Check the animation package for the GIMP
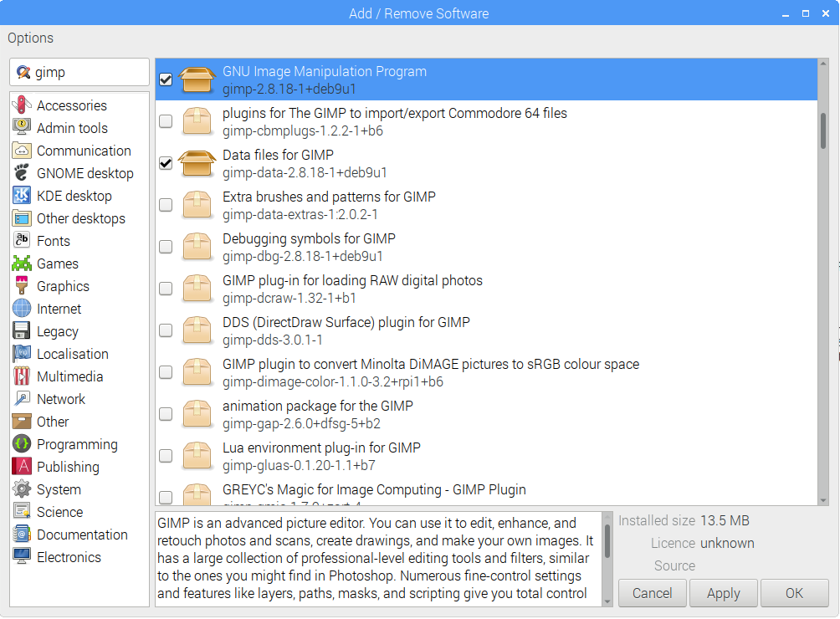Screen dimensions: 840x619 [x=166, y=413]
